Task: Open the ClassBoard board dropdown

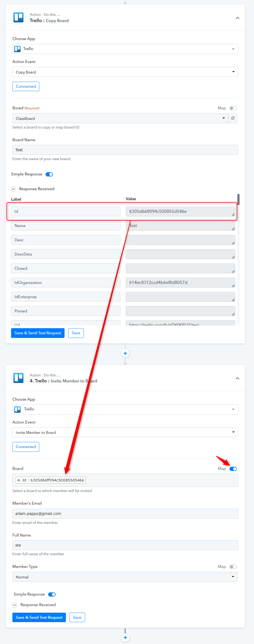Action: tap(120, 118)
